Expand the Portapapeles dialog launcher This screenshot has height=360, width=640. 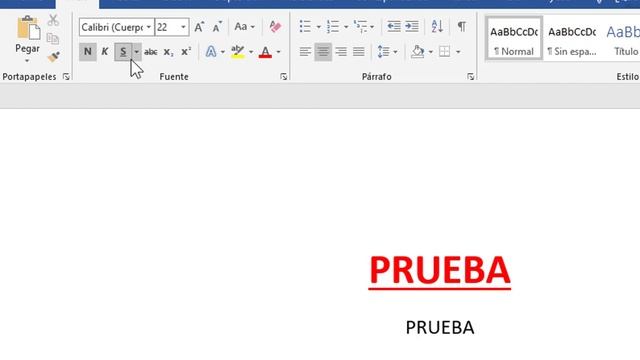(x=66, y=77)
